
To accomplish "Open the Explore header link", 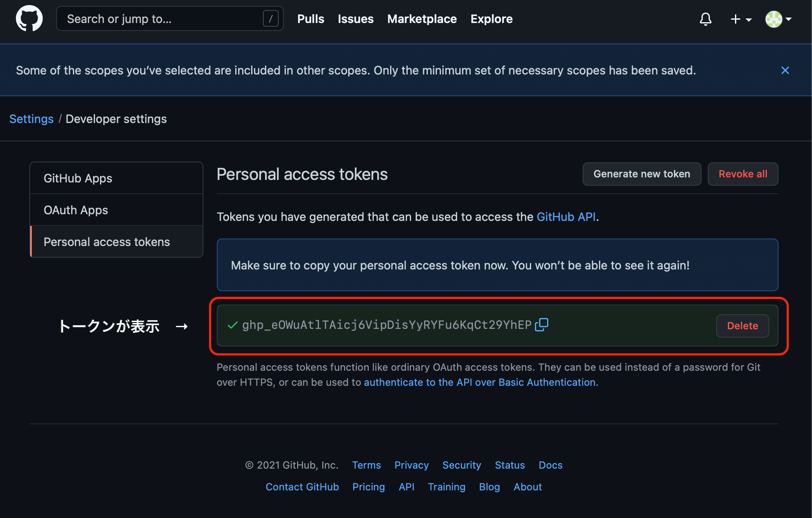I will [x=491, y=19].
